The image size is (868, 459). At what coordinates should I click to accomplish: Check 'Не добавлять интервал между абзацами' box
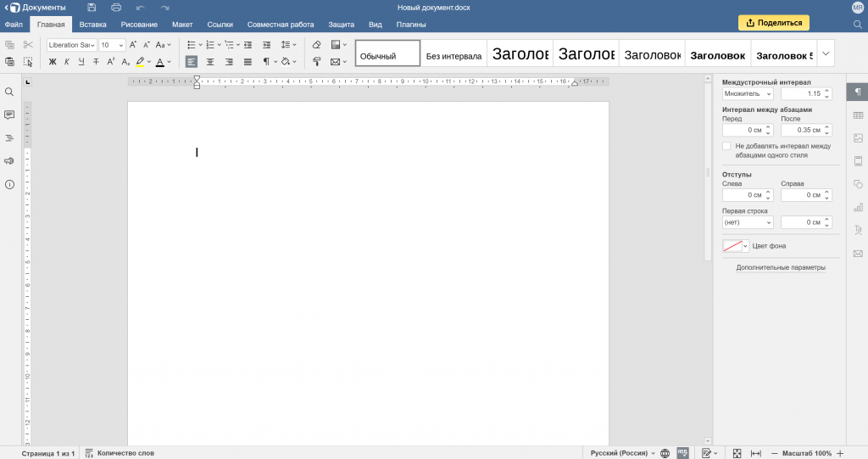[x=726, y=147]
